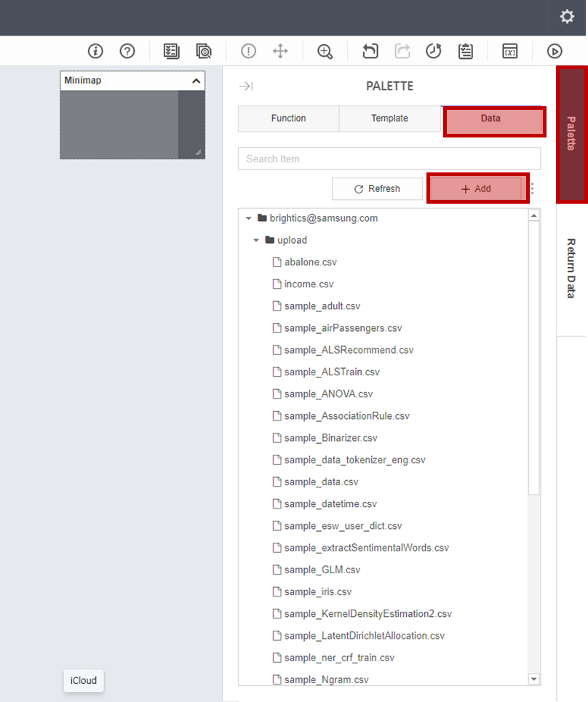Select sample_ANOVA.csv file
The image size is (588, 702).
click(328, 394)
